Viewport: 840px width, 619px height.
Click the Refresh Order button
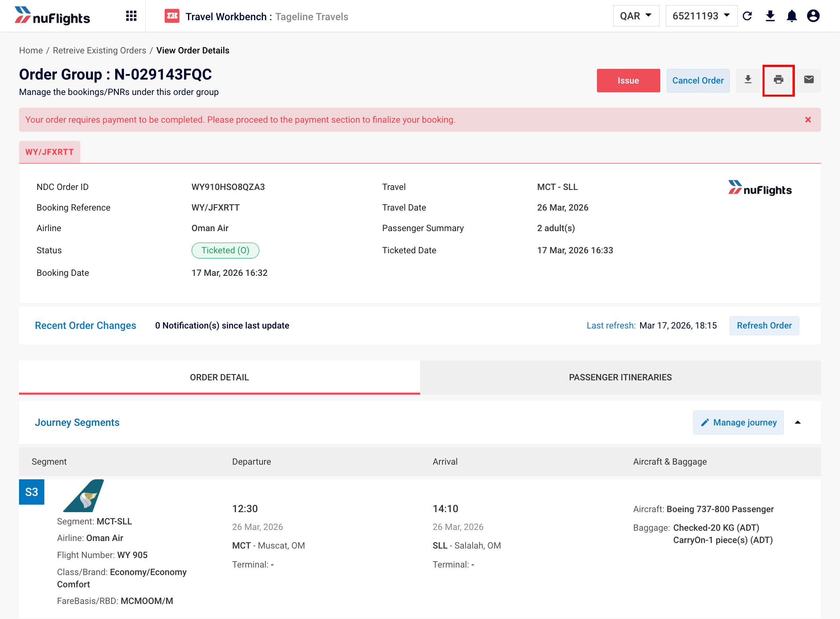pyautogui.click(x=764, y=325)
